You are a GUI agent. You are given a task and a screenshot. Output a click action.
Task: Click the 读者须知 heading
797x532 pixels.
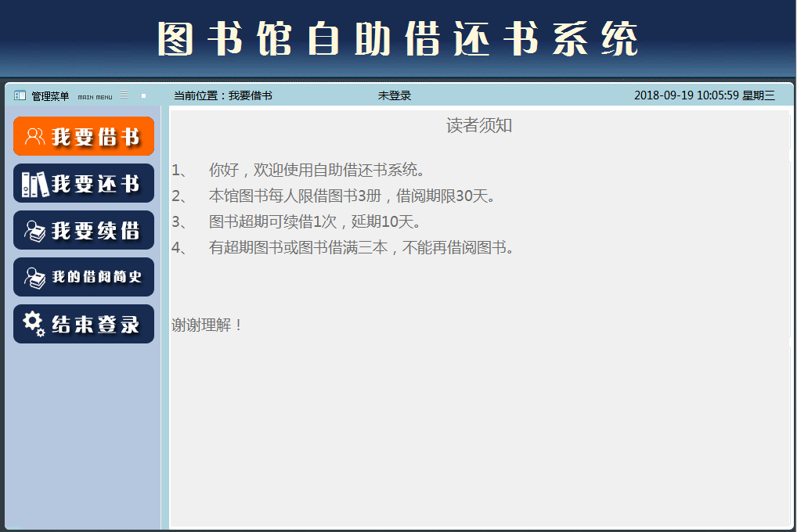click(479, 126)
